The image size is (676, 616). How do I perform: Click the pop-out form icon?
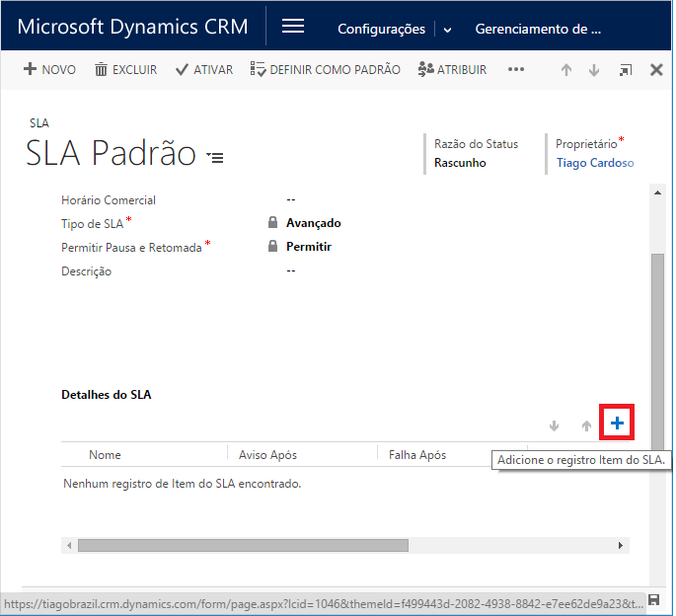pos(626,70)
